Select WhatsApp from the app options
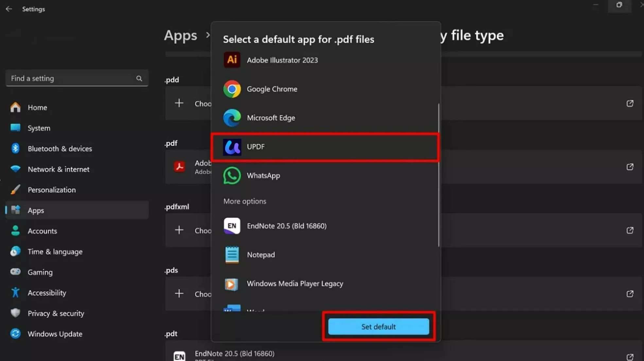The height and width of the screenshot is (361, 644). [x=263, y=175]
